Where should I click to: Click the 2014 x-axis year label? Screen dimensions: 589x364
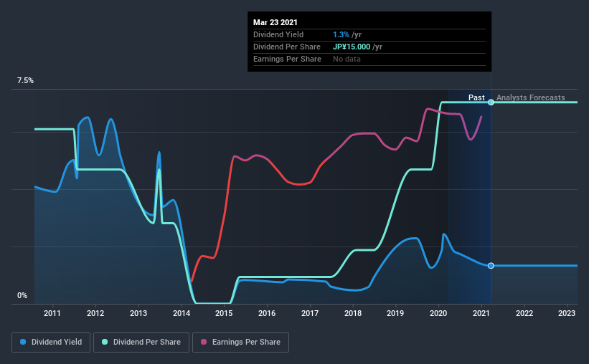pyautogui.click(x=182, y=313)
